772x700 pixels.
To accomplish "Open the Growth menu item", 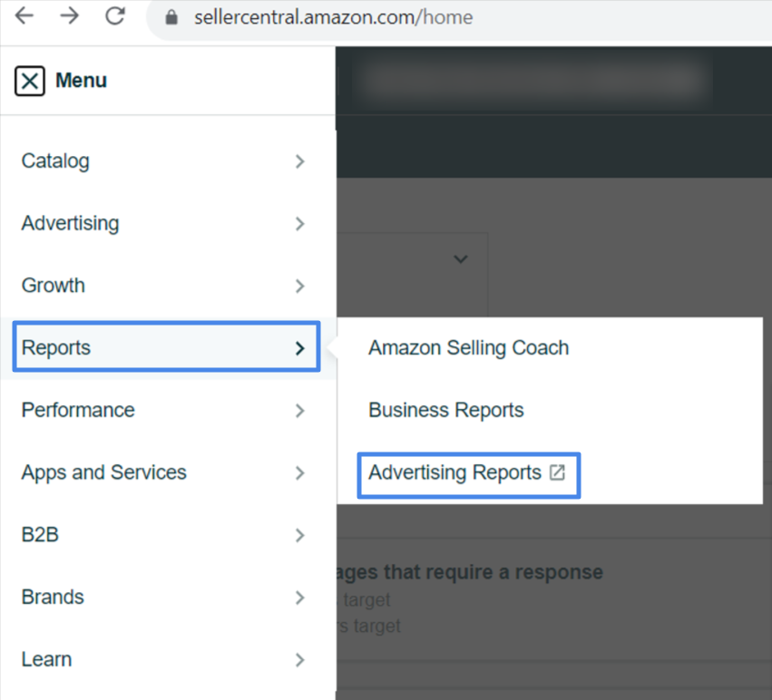I will [168, 286].
